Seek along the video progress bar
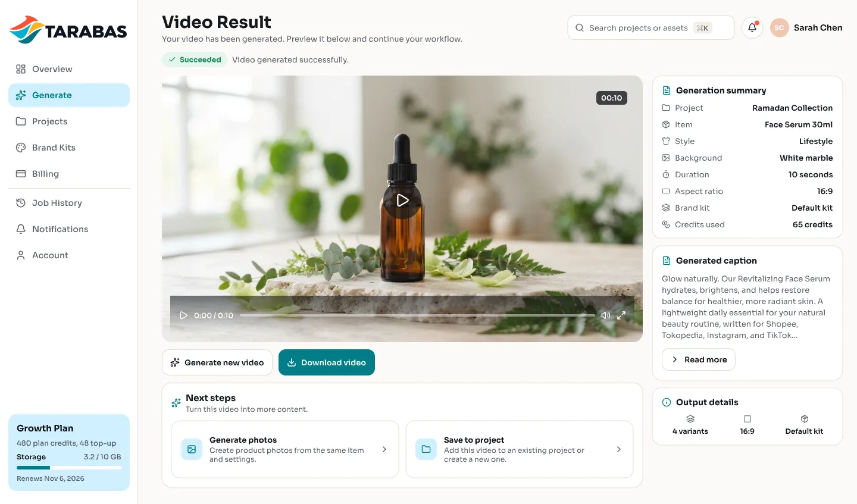The height and width of the screenshot is (504, 857). coord(417,315)
